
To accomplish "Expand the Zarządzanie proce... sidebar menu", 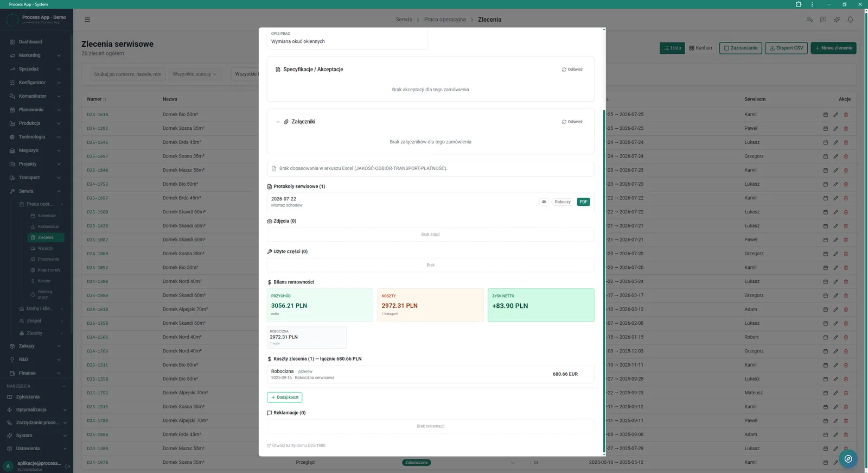I will [36, 422].
